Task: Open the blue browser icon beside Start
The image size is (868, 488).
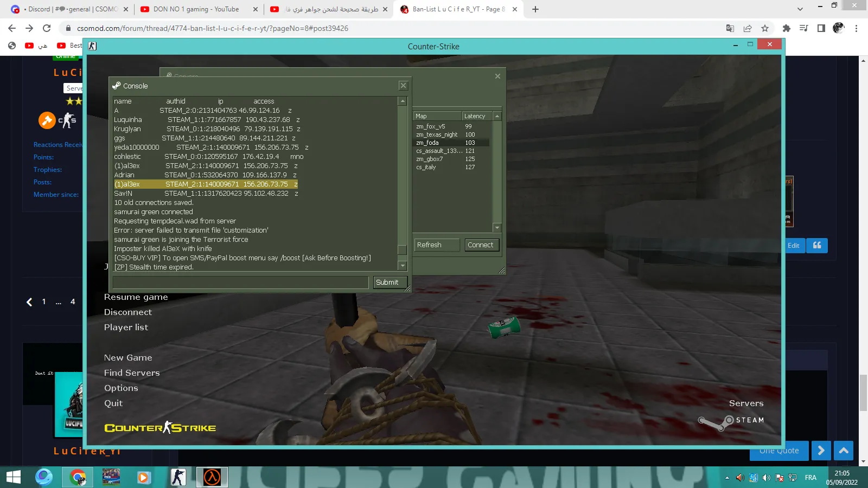Action: (x=44, y=477)
